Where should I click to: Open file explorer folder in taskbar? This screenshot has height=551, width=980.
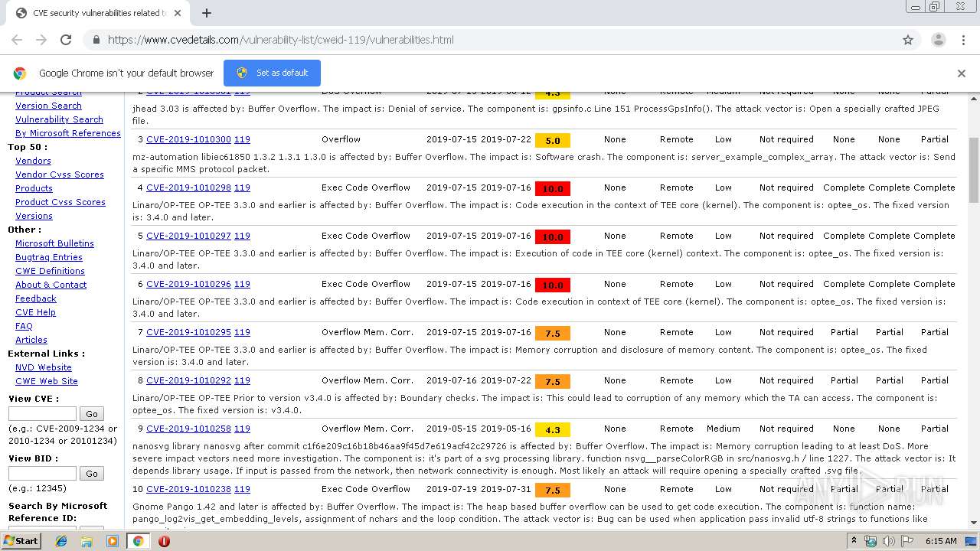[x=87, y=541]
